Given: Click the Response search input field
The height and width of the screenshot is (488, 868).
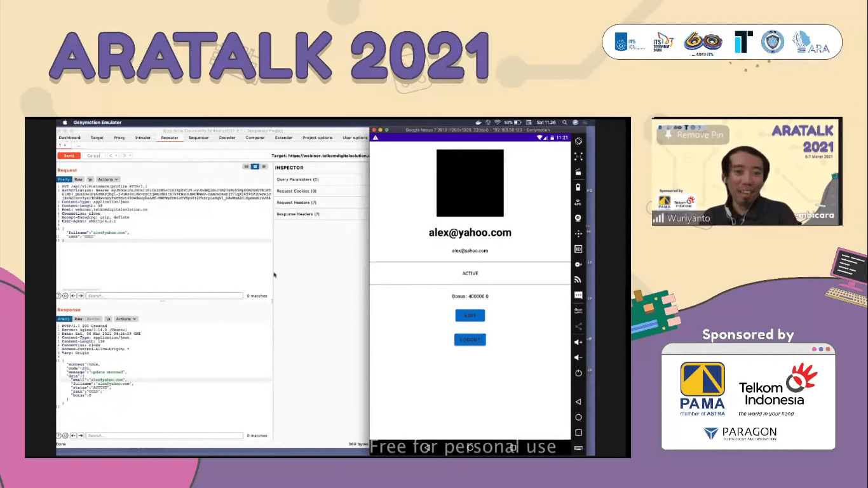Looking at the screenshot, I should (x=165, y=436).
